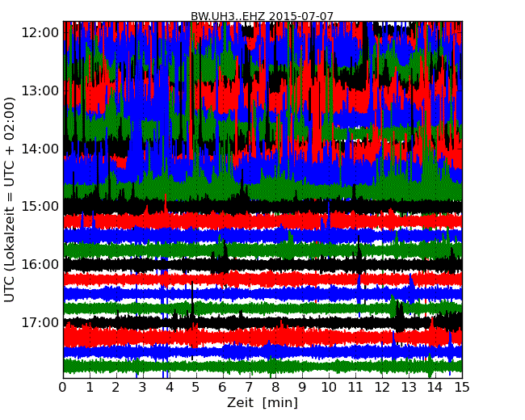Click the x-axis tick label 11

coord(355,388)
